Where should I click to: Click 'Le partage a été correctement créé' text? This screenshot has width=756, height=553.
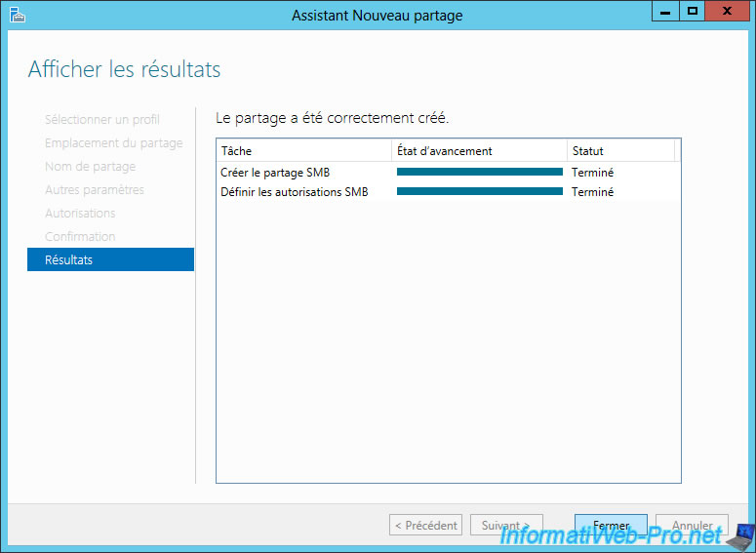click(333, 118)
